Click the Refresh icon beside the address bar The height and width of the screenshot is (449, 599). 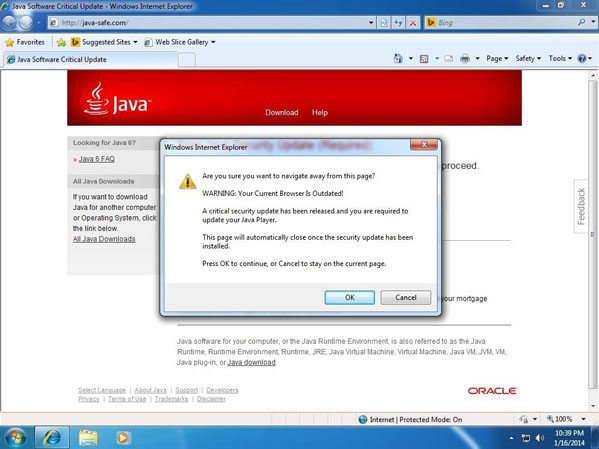[398, 23]
